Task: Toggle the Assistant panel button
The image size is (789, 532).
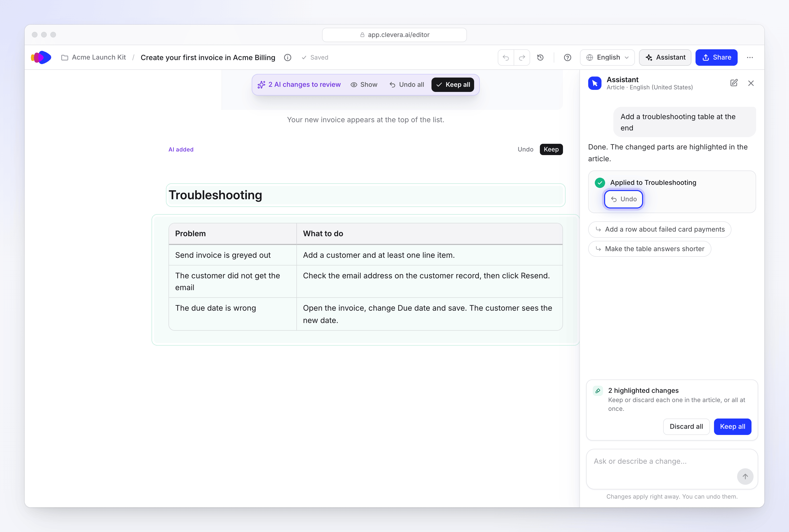Action: 665,57
